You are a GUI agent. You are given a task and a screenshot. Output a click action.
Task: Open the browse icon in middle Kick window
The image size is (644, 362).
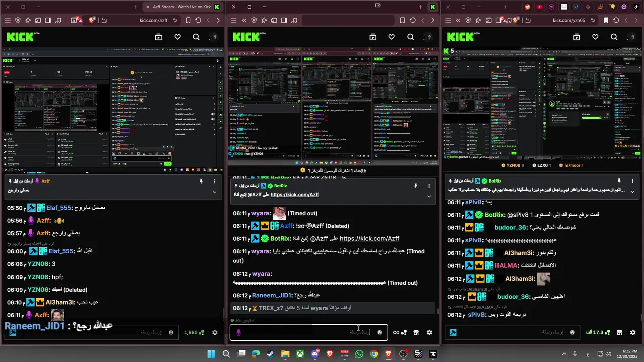373,37
